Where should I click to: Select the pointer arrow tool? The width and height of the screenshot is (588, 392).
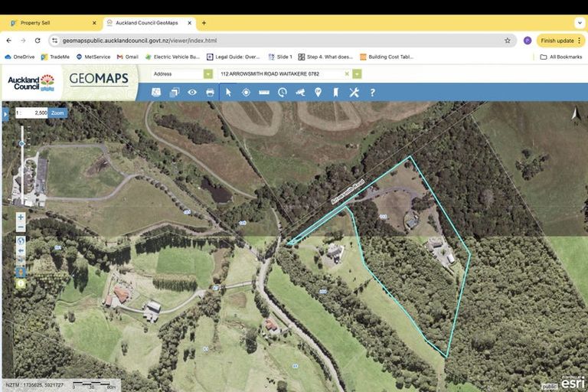click(228, 92)
